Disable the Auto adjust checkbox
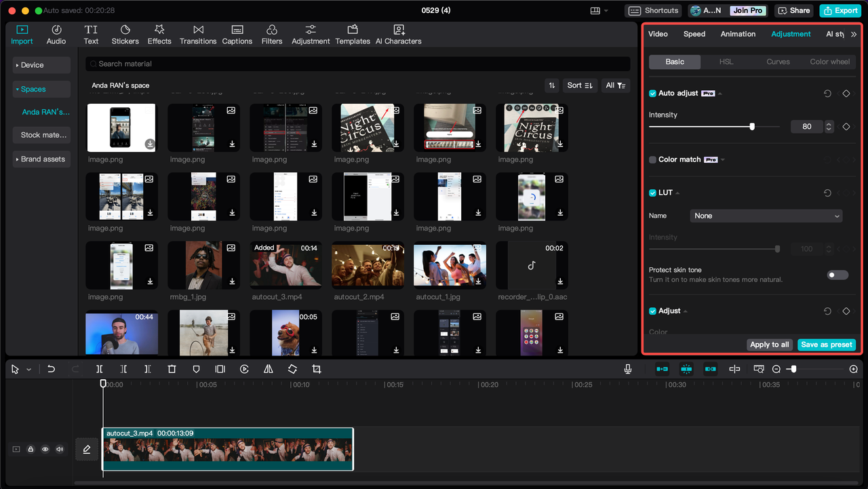Image resolution: width=868 pixels, height=489 pixels. point(652,93)
